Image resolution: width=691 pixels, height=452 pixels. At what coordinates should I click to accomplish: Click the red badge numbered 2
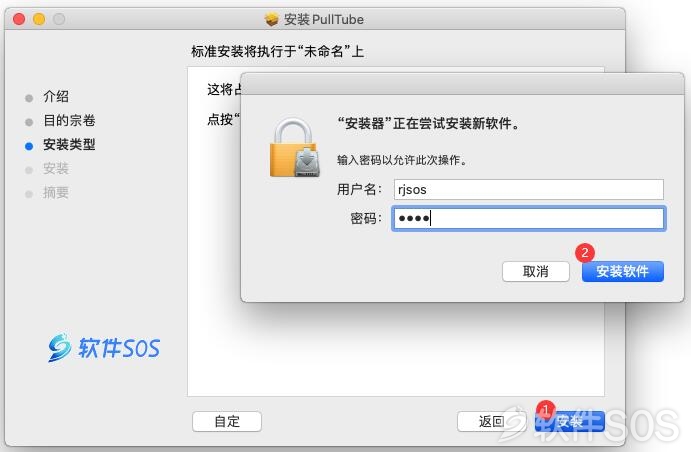pos(585,252)
